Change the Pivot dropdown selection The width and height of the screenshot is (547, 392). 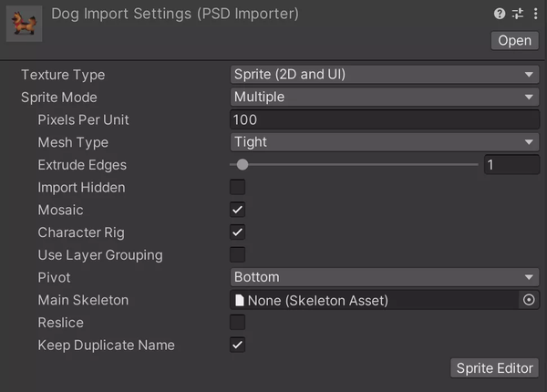[x=384, y=277]
